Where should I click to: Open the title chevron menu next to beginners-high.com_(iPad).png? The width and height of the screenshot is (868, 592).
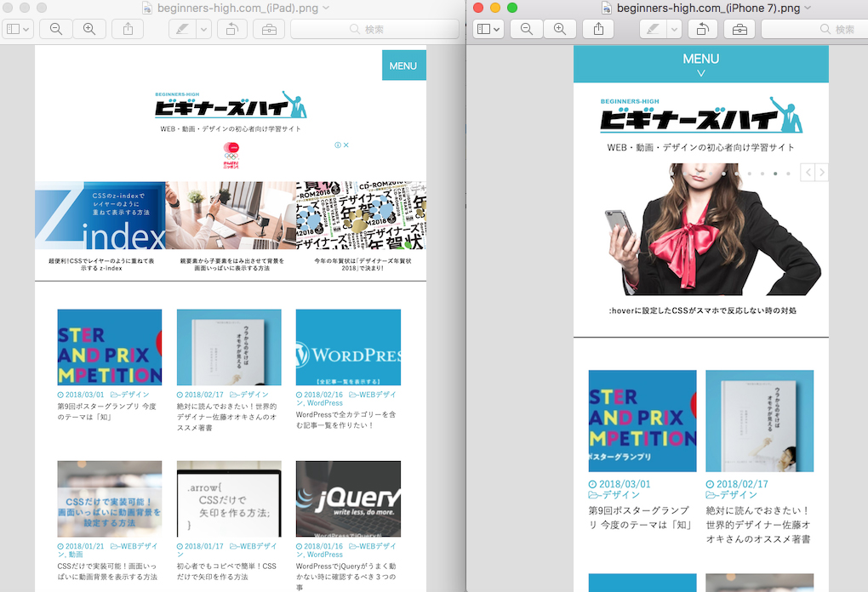[326, 8]
